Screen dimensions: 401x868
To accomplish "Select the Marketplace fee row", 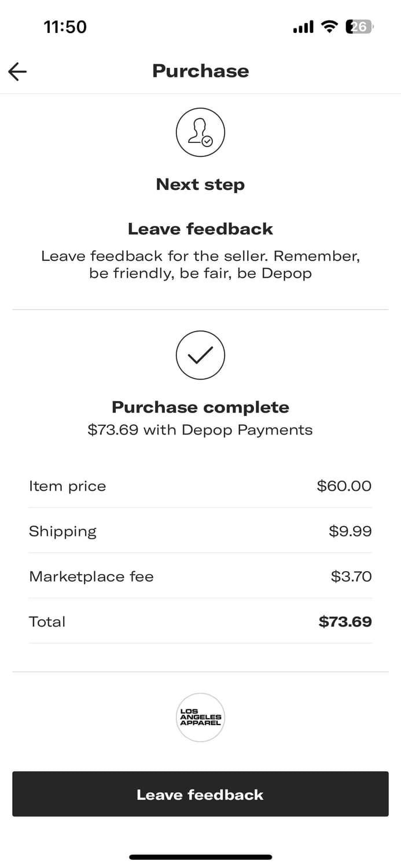I will pos(200,576).
